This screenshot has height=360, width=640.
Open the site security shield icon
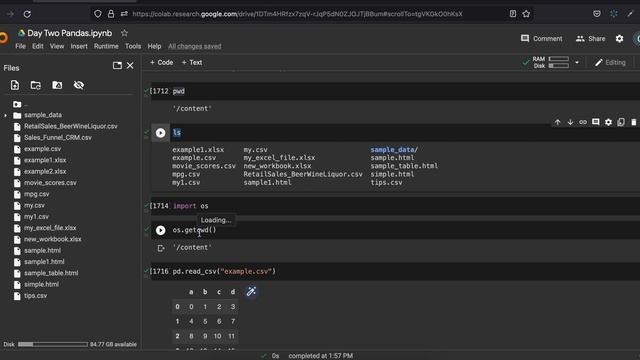98,14
